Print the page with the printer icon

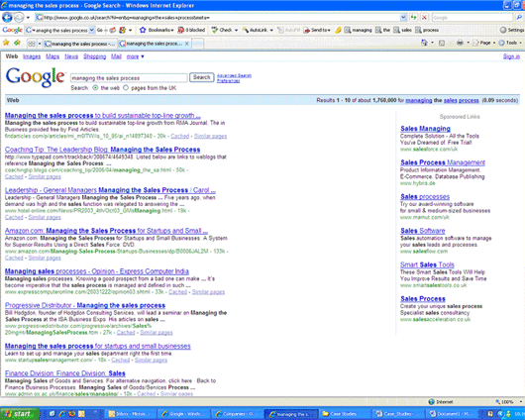[x=460, y=43]
